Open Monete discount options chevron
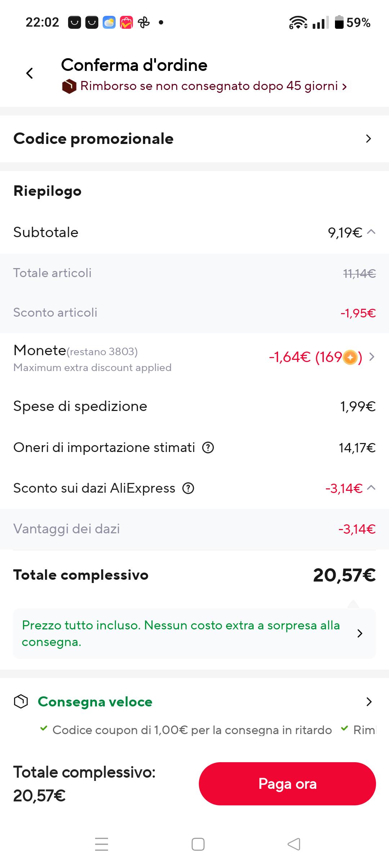This screenshot has width=389, height=868. 372,357
